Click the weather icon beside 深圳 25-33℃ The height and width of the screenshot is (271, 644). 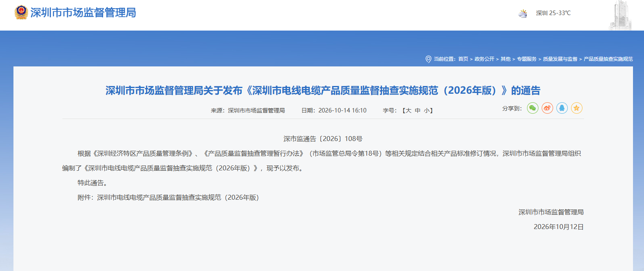(x=523, y=13)
